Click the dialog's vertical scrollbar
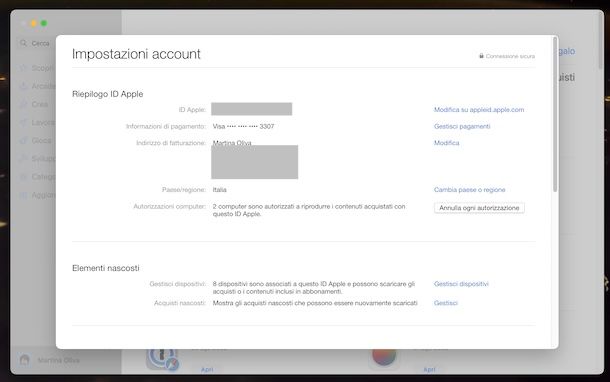The width and height of the screenshot is (610, 382). pos(555,114)
